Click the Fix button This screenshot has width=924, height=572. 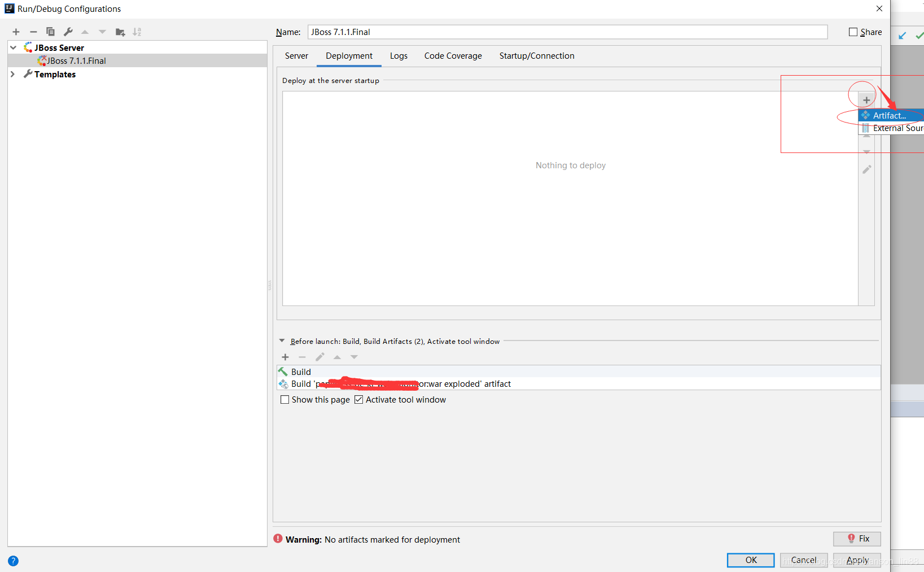[x=857, y=539]
